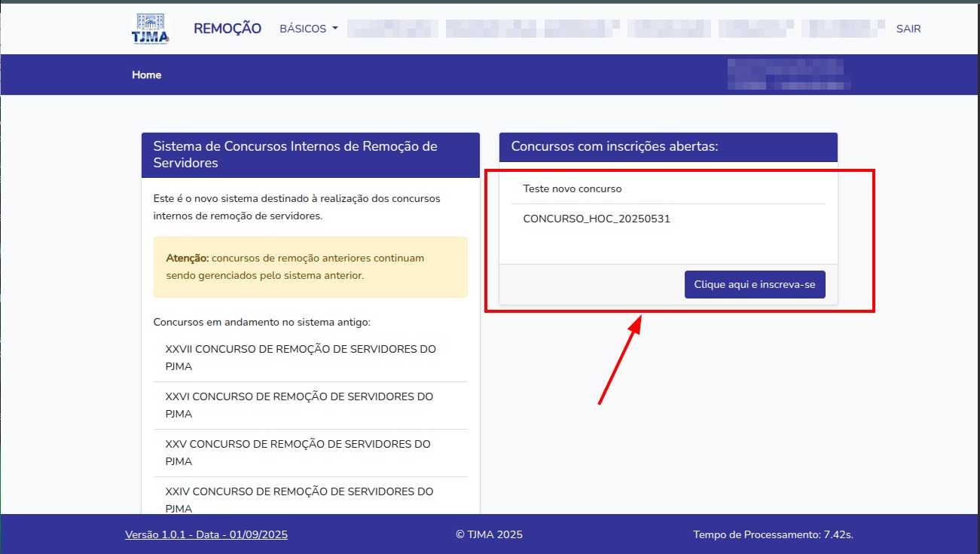This screenshot has width=980, height=554.
Task: Click the Tempo de Processamento footer text
Action: (x=772, y=534)
